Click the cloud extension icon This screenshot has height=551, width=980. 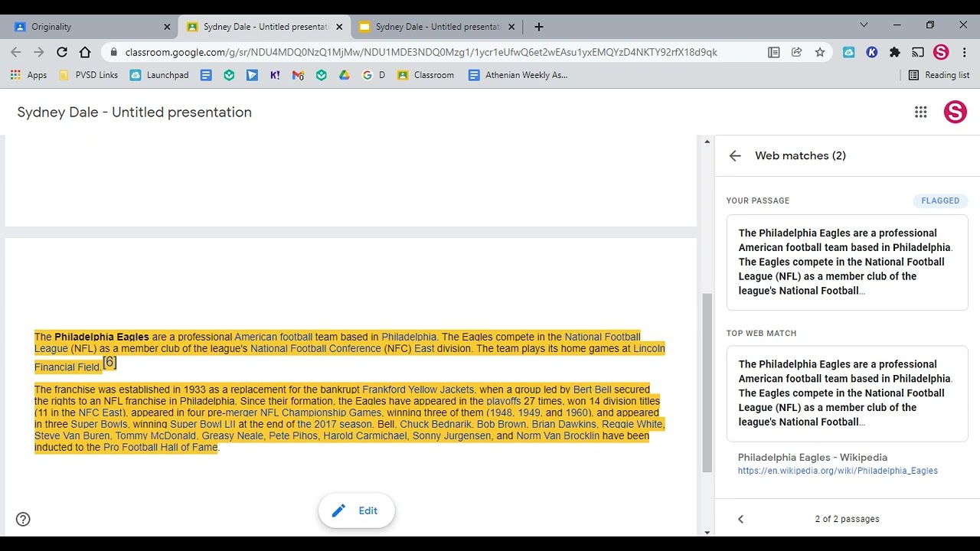click(849, 52)
